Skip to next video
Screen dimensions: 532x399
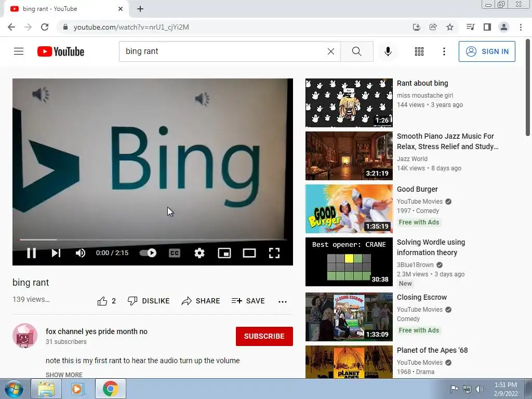coord(56,253)
